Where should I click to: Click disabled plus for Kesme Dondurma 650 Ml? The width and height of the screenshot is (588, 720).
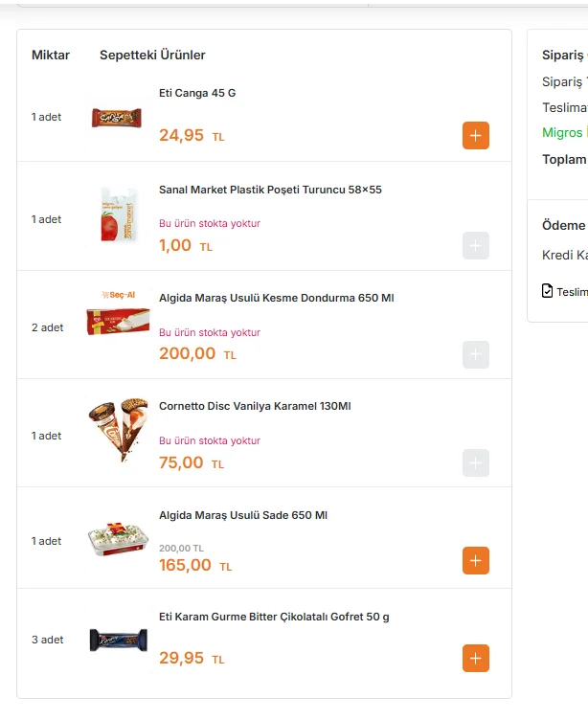point(476,354)
